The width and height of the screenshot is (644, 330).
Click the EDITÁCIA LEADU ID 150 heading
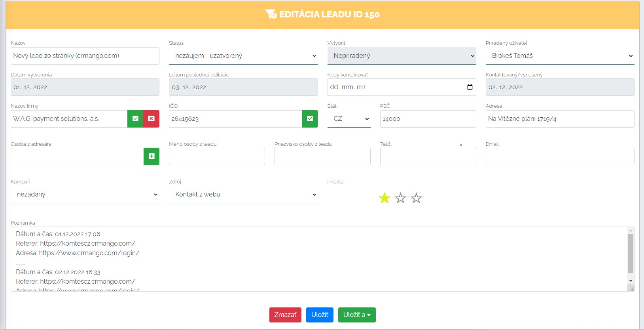coord(329,14)
